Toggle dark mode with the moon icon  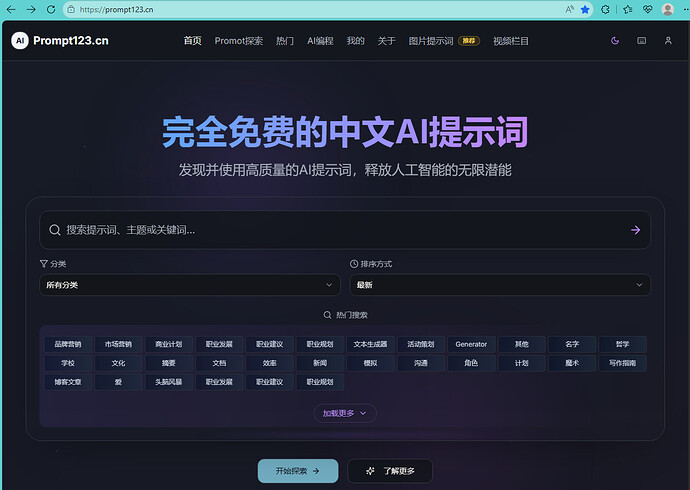(615, 40)
